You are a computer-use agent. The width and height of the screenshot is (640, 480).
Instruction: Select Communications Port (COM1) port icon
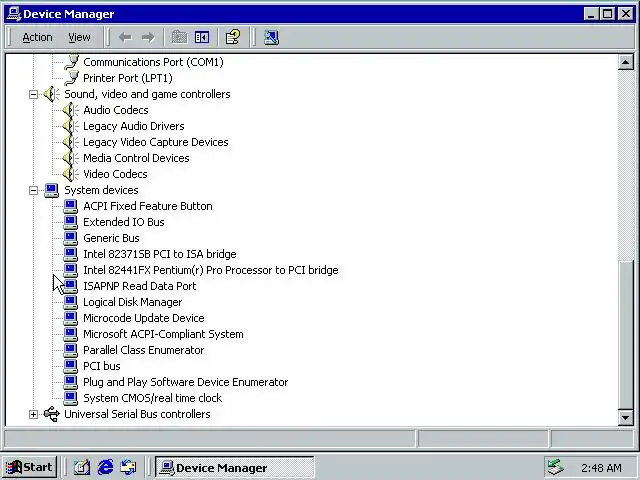click(x=71, y=62)
